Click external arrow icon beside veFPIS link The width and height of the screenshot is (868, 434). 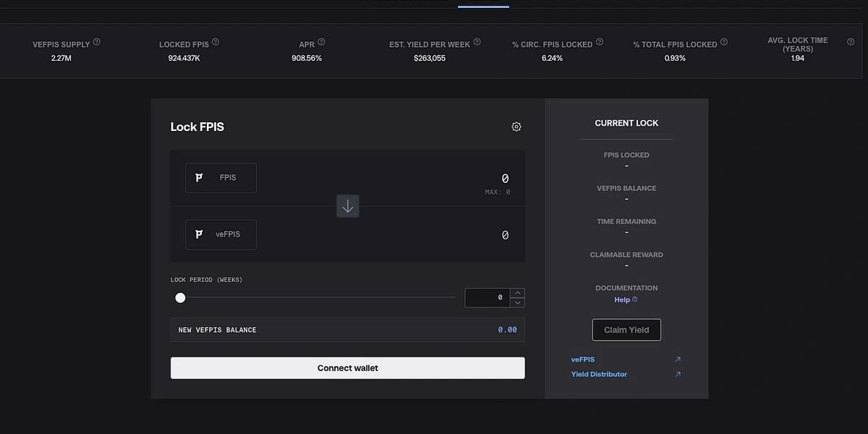tap(678, 359)
